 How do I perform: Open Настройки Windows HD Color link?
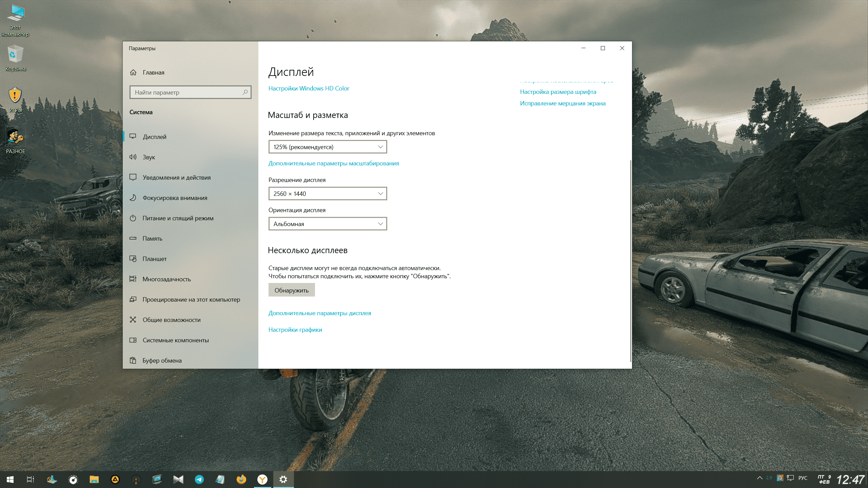tap(309, 88)
